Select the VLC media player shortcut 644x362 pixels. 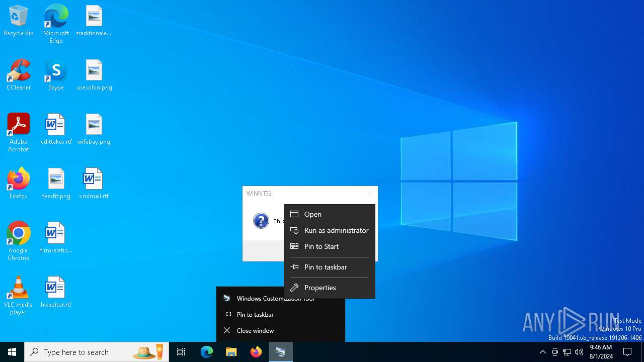tap(19, 296)
